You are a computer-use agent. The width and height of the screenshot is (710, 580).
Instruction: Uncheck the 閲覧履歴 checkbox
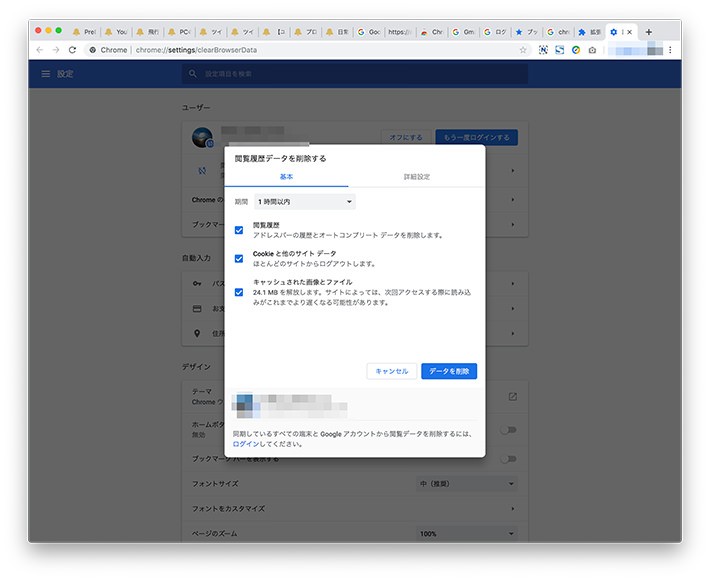(239, 230)
